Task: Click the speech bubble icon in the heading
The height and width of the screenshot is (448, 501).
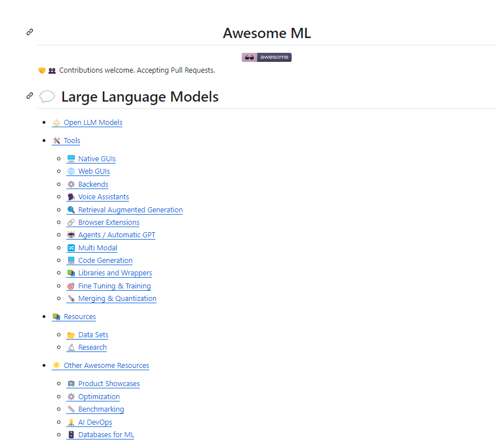Action: click(x=47, y=96)
